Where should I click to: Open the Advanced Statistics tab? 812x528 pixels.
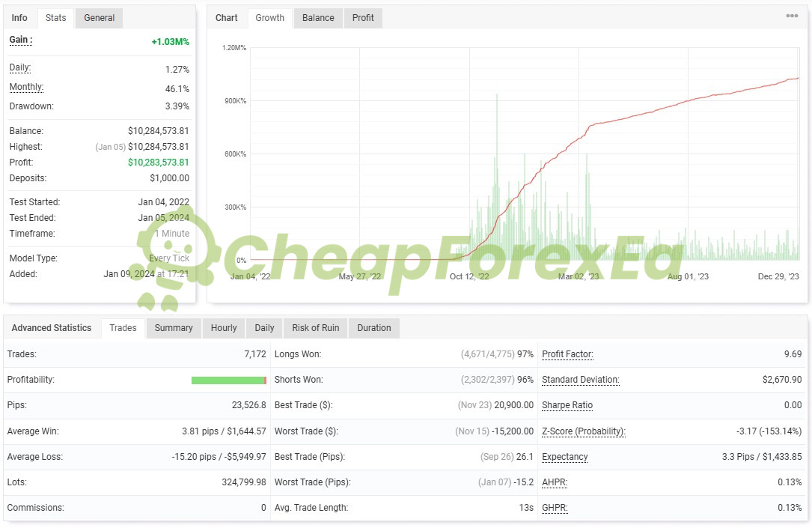pyautogui.click(x=52, y=328)
